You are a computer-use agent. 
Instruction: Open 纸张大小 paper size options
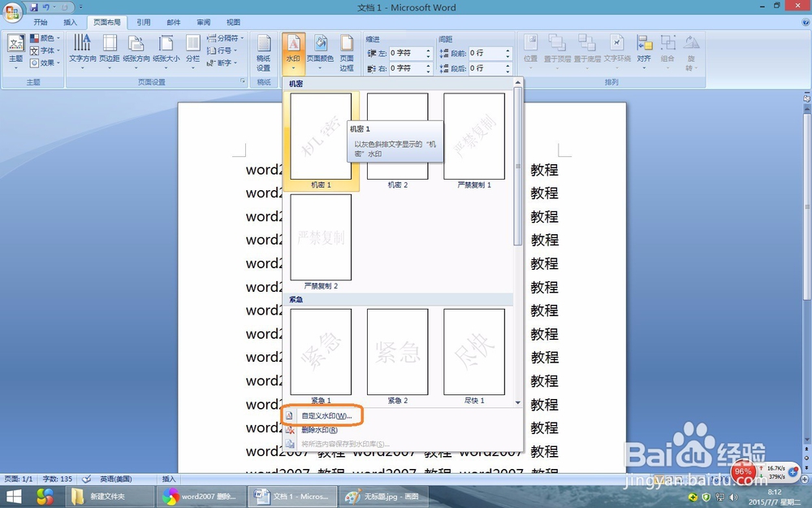[x=166, y=52]
